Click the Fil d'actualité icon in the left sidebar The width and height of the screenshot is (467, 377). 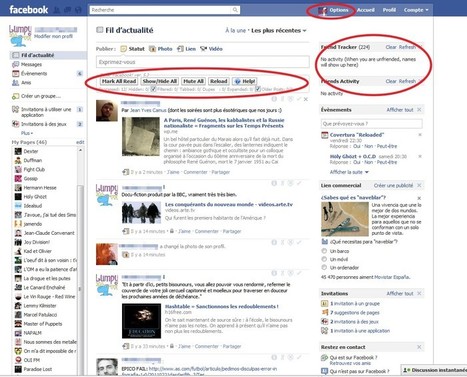(x=16, y=55)
